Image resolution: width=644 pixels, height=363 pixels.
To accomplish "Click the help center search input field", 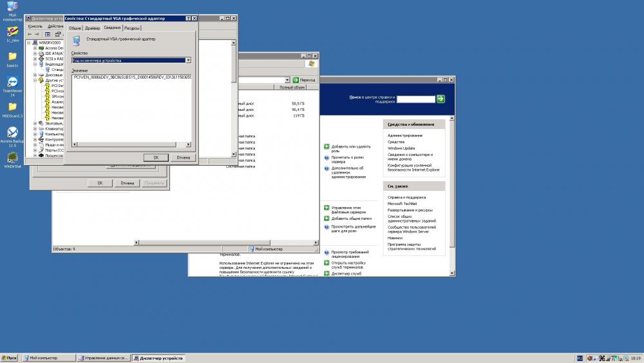I will pyautogui.click(x=415, y=99).
